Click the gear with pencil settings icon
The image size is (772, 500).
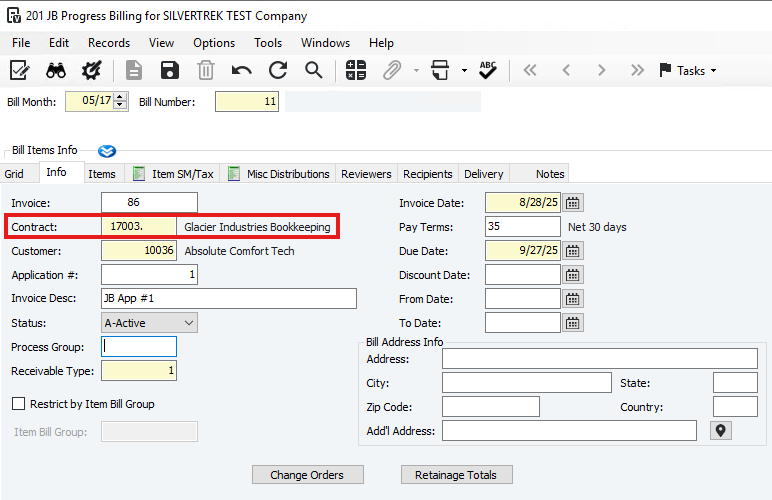point(92,70)
